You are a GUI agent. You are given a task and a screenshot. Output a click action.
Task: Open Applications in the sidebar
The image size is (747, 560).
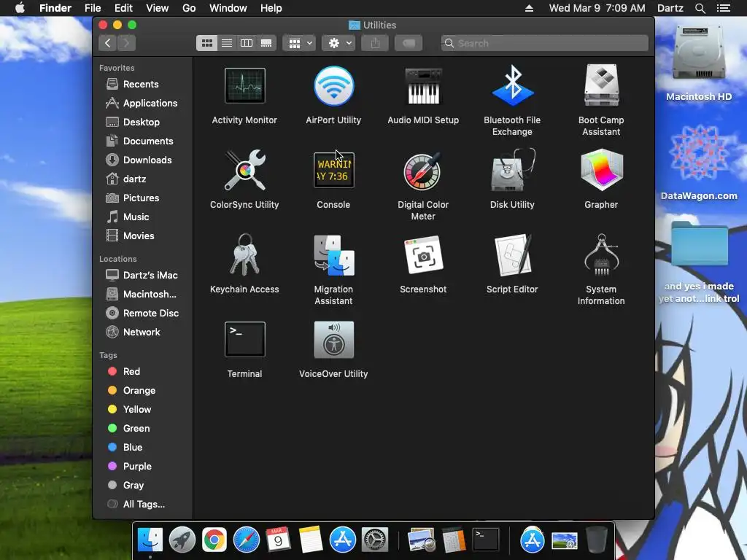(x=143, y=104)
